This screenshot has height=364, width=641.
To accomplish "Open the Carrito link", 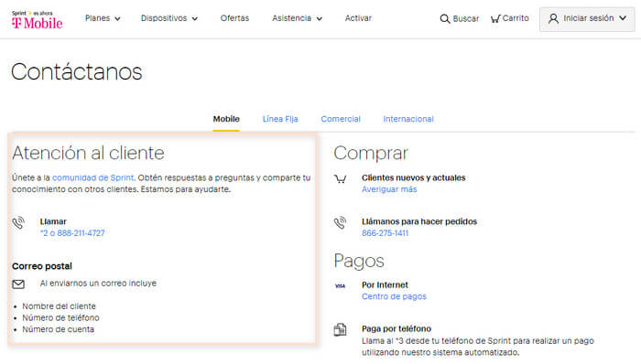I will (x=516, y=18).
